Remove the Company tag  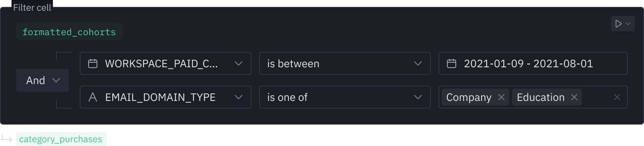coord(501,97)
